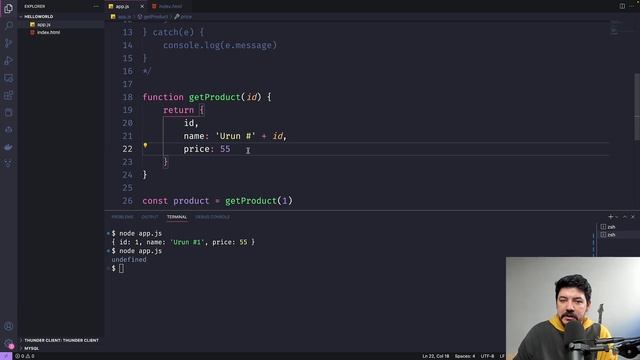
Task: Click UTF-8 encoding in status bar
Action: 487,356
